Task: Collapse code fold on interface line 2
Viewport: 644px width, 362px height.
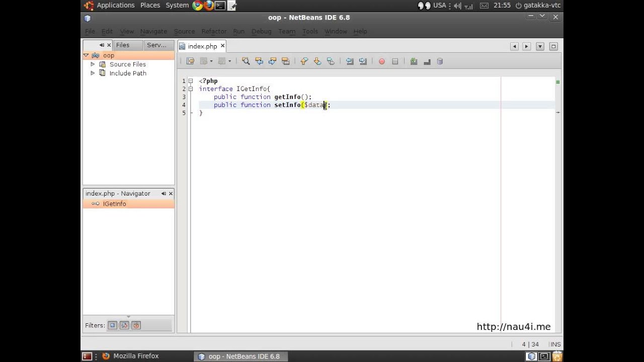Action: click(x=191, y=89)
